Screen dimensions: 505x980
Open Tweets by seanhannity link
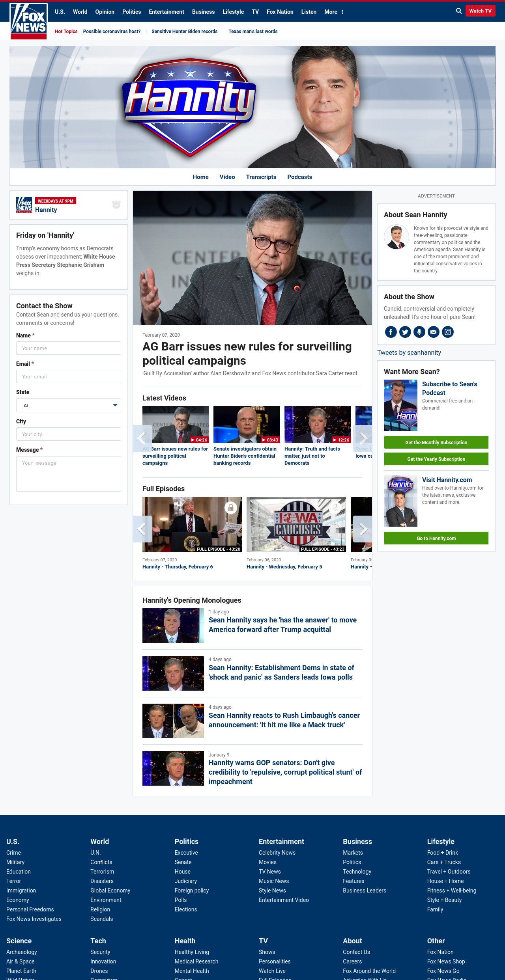click(409, 352)
